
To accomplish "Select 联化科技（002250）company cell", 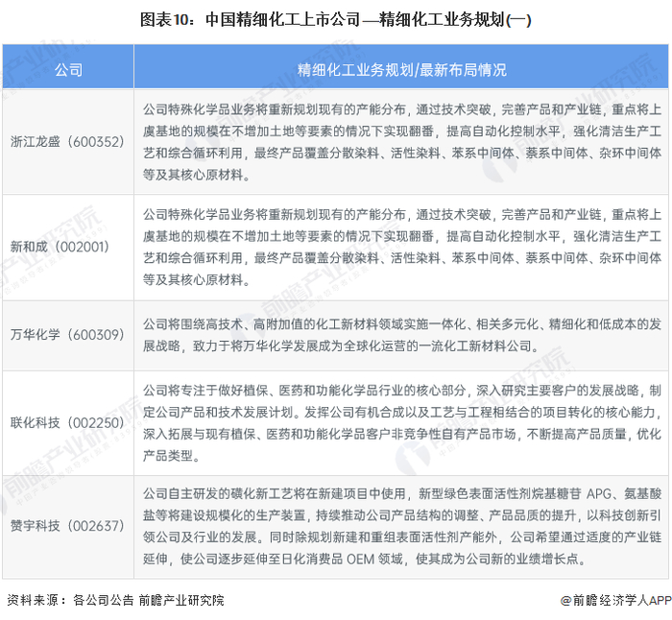I will (68, 423).
